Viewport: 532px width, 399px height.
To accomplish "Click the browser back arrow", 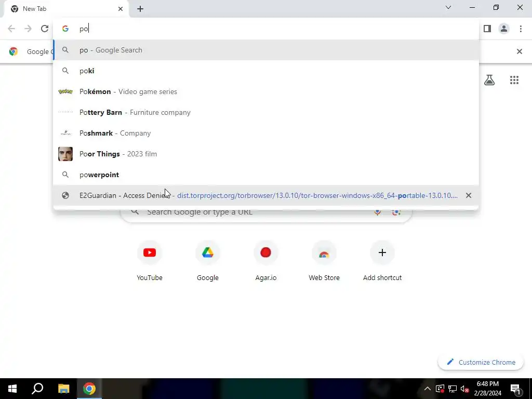I will [x=11, y=29].
